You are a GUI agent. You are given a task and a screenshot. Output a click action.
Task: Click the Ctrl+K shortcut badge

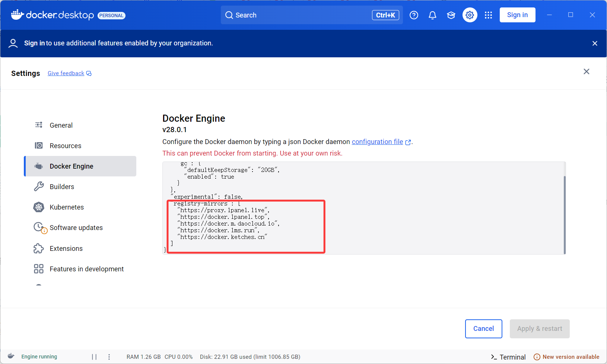click(x=385, y=15)
